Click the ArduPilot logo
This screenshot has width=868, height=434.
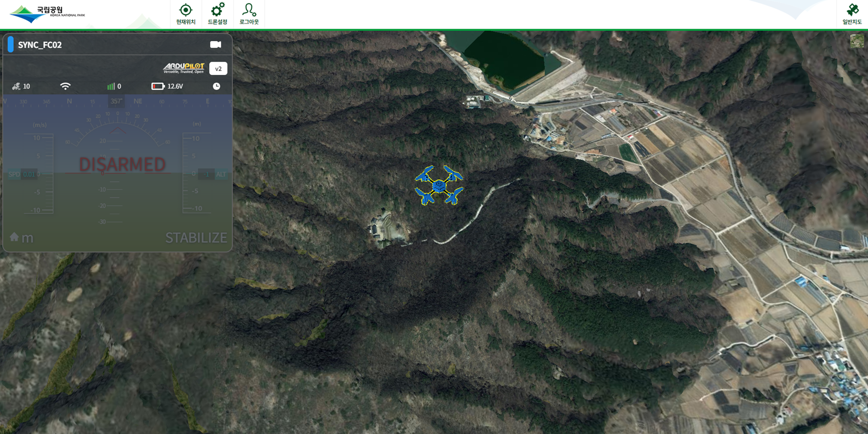pos(184,68)
